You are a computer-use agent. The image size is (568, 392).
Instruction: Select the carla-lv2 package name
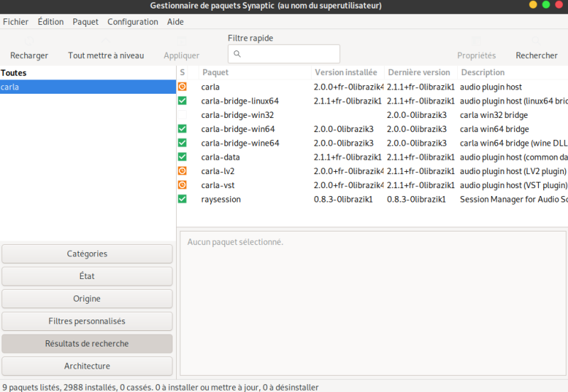218,171
